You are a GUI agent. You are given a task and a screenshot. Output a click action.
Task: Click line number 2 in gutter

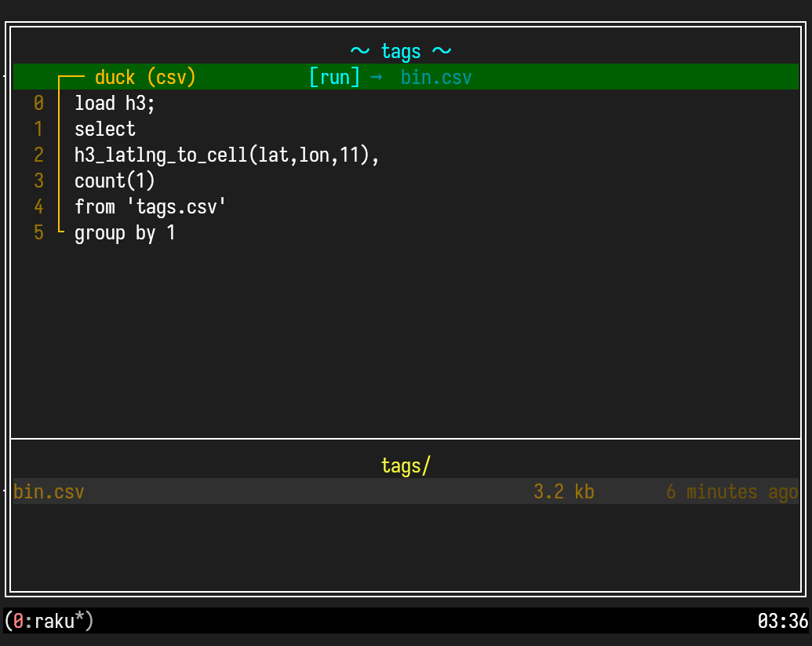[x=39, y=155]
